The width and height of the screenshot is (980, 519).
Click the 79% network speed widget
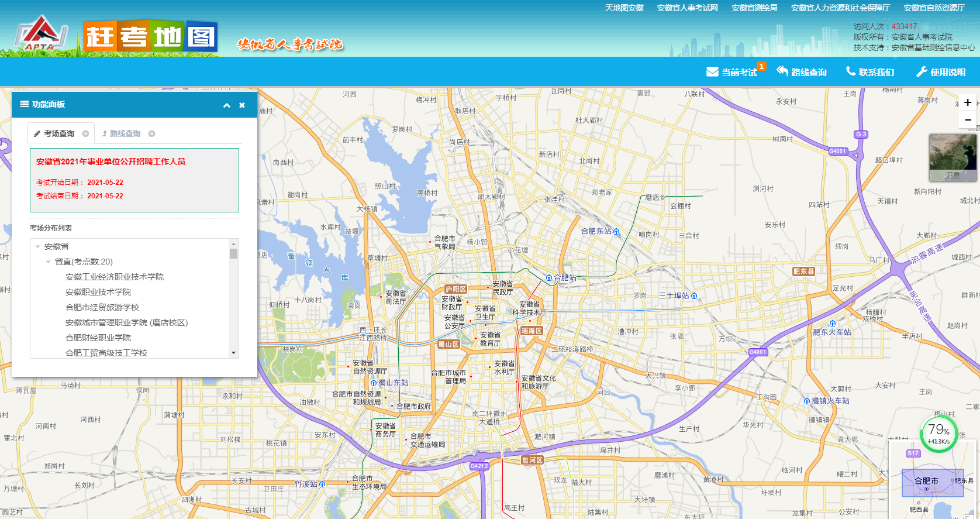pos(939,434)
